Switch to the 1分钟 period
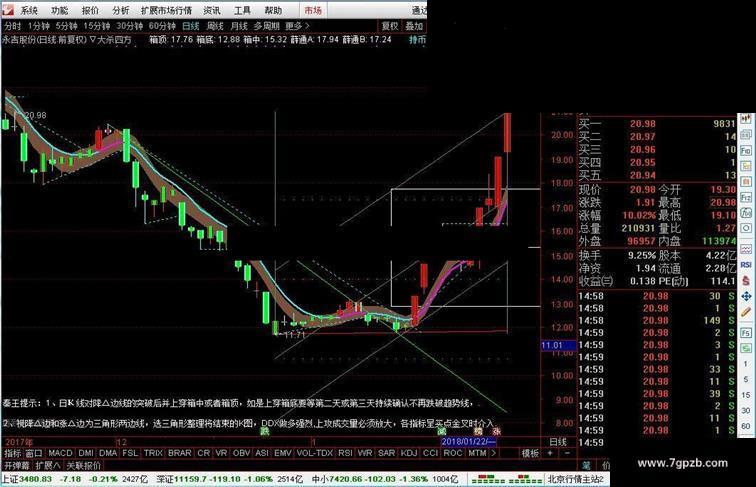756x487 pixels. 39,26
